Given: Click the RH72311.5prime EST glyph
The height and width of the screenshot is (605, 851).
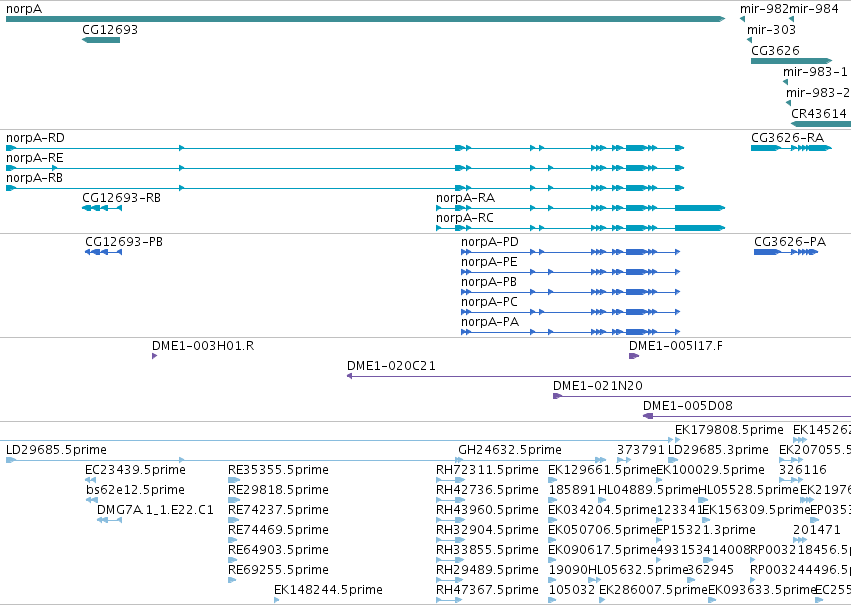Looking at the screenshot, I should pos(450,480).
